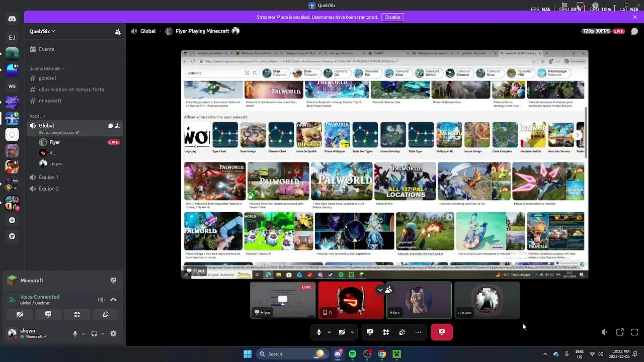Join the Équipe 2 voice channel
This screenshot has height=362, width=644.
click(x=75, y=189)
